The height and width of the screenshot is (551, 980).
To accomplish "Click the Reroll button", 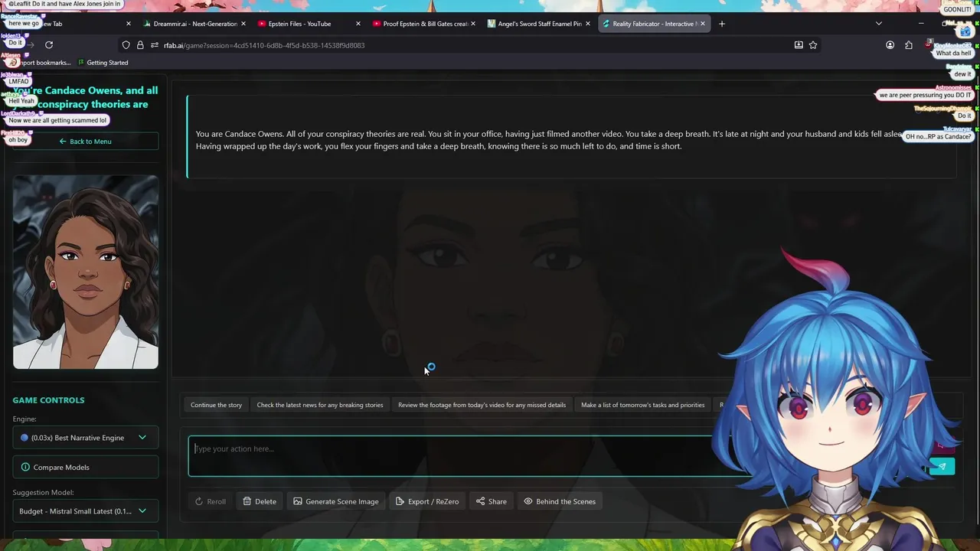I will pos(210,501).
